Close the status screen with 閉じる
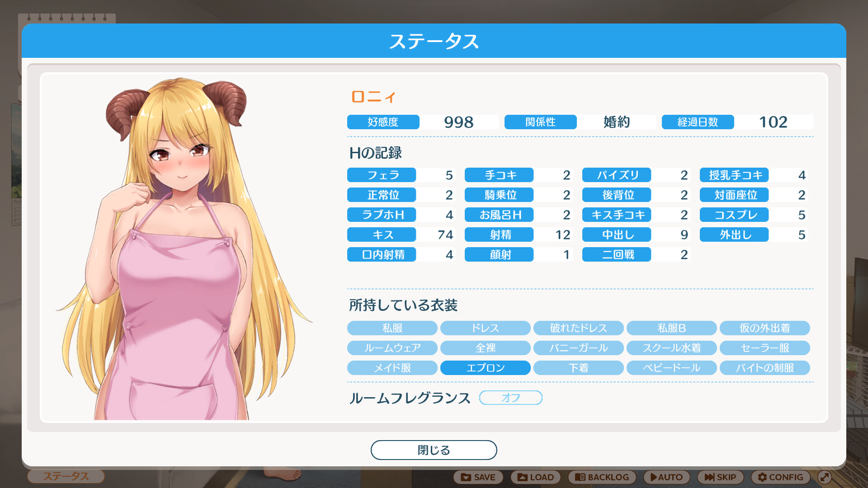 pyautogui.click(x=434, y=450)
